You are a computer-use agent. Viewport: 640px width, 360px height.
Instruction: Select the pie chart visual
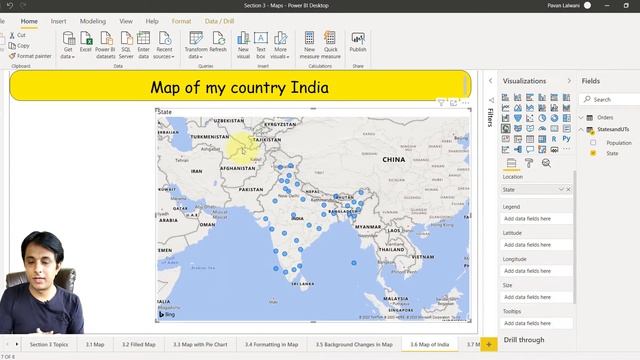[542, 118]
